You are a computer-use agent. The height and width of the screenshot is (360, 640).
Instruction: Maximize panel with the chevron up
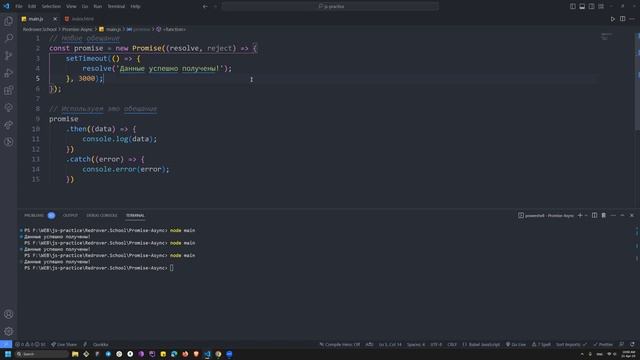click(x=622, y=216)
